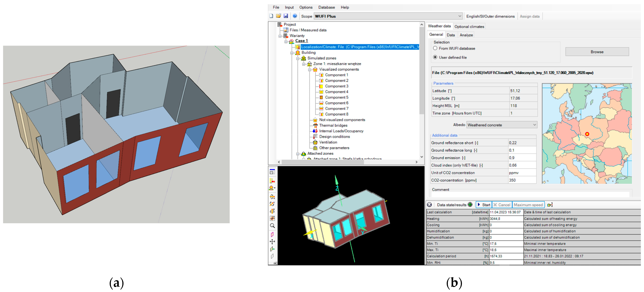Switch to the Optional climates tab

point(469,26)
